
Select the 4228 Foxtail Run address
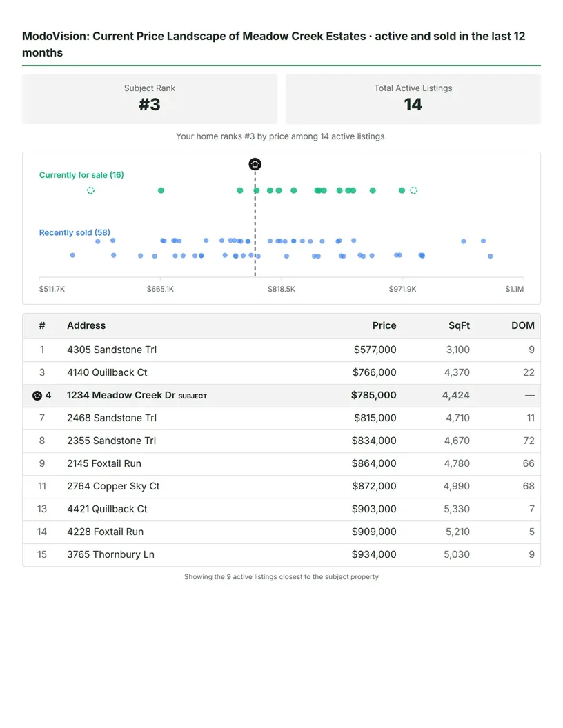pyautogui.click(x=105, y=532)
